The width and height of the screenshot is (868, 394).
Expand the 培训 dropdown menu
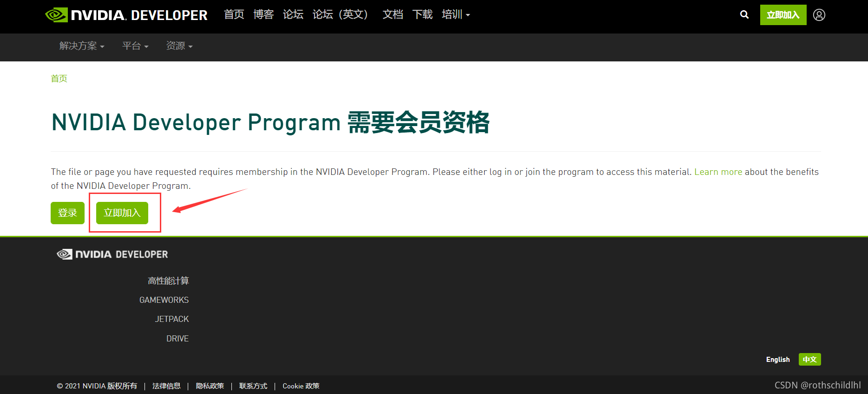point(456,14)
